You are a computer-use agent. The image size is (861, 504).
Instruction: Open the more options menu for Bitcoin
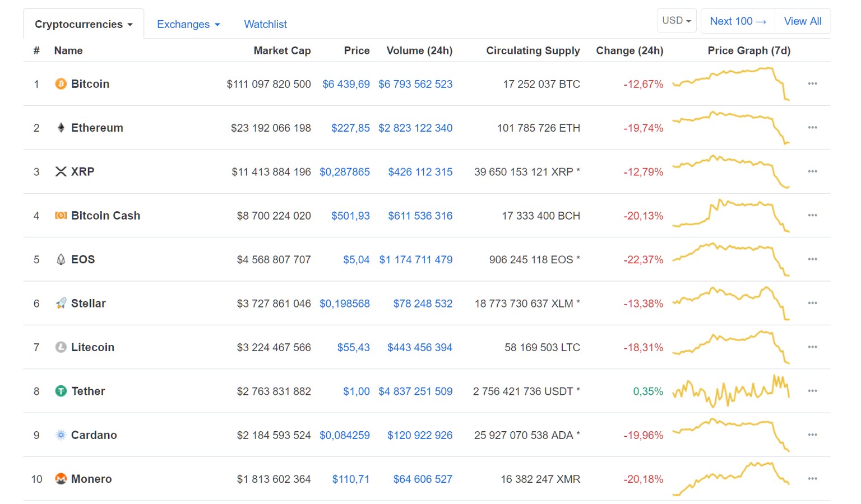click(812, 83)
